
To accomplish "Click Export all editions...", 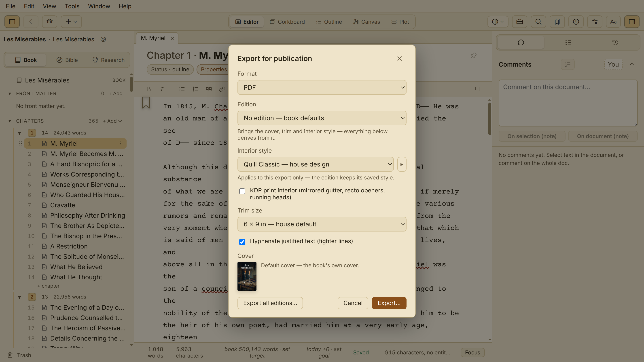I will [x=270, y=303].
